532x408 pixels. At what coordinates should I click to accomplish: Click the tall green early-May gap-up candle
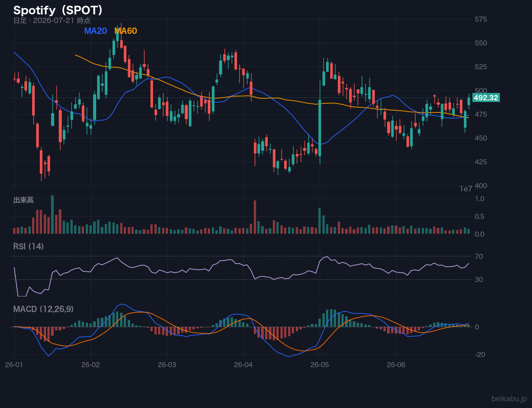click(x=320, y=128)
